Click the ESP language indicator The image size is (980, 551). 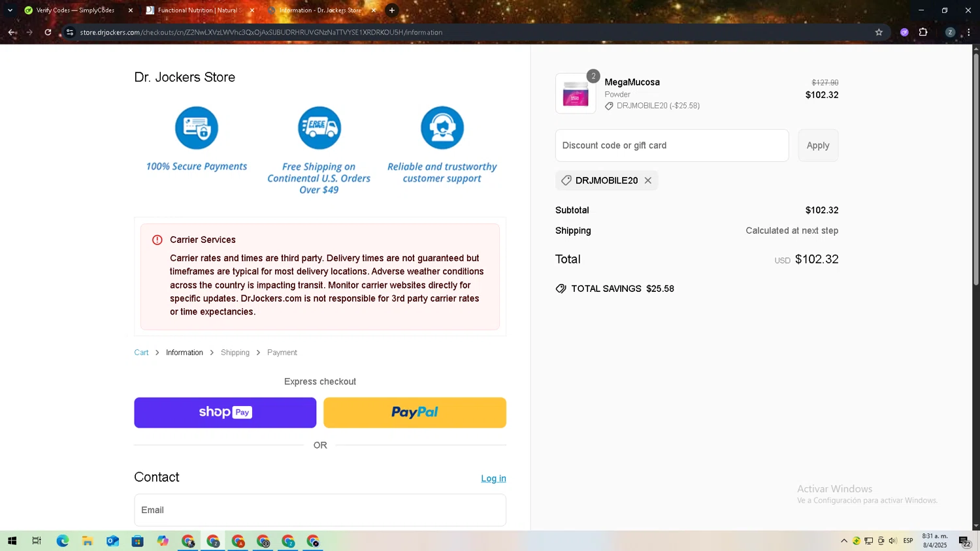point(908,541)
